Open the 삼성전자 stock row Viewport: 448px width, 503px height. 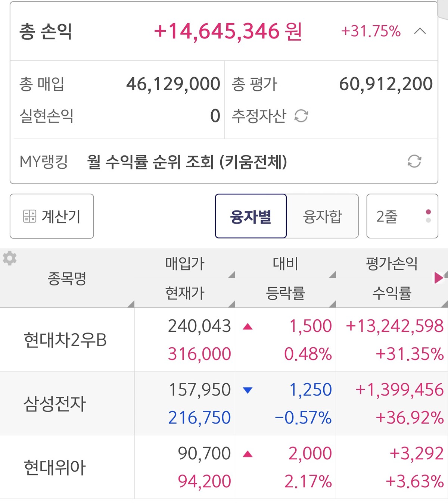(x=55, y=404)
